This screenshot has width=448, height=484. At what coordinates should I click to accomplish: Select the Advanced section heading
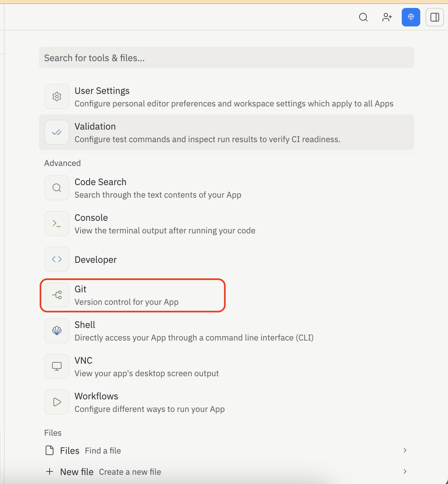point(62,163)
